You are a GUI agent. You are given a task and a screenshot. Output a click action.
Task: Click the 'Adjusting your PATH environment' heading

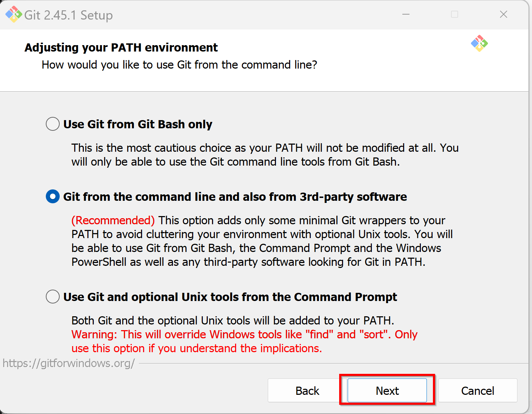121,47
